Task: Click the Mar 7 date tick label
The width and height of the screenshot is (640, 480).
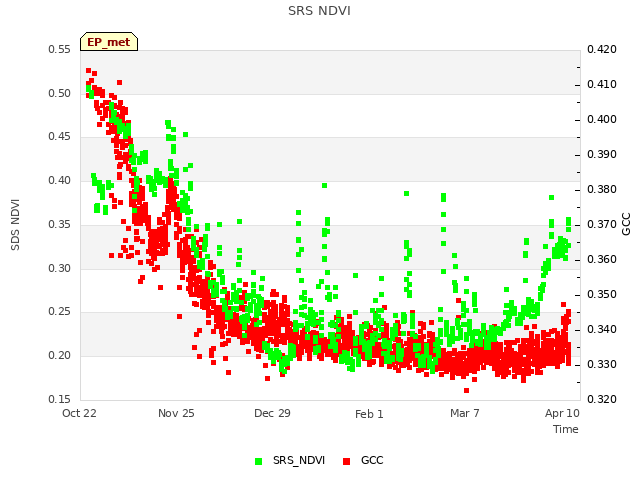Action: click(x=464, y=413)
